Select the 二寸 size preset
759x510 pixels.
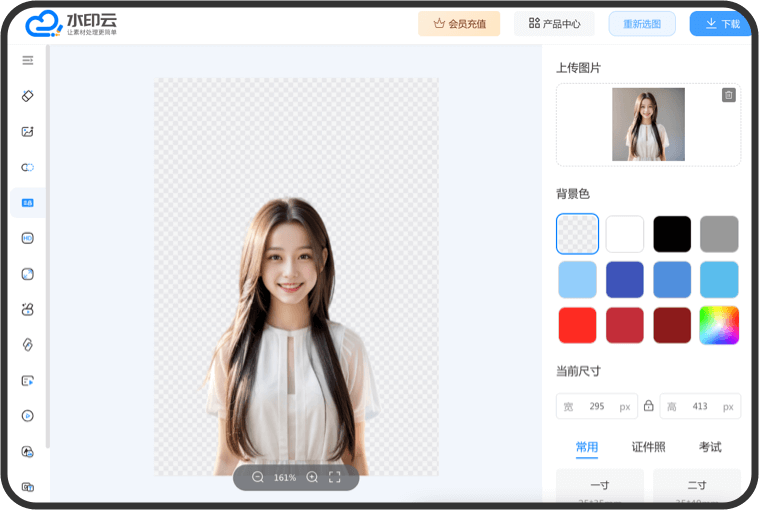(697, 485)
